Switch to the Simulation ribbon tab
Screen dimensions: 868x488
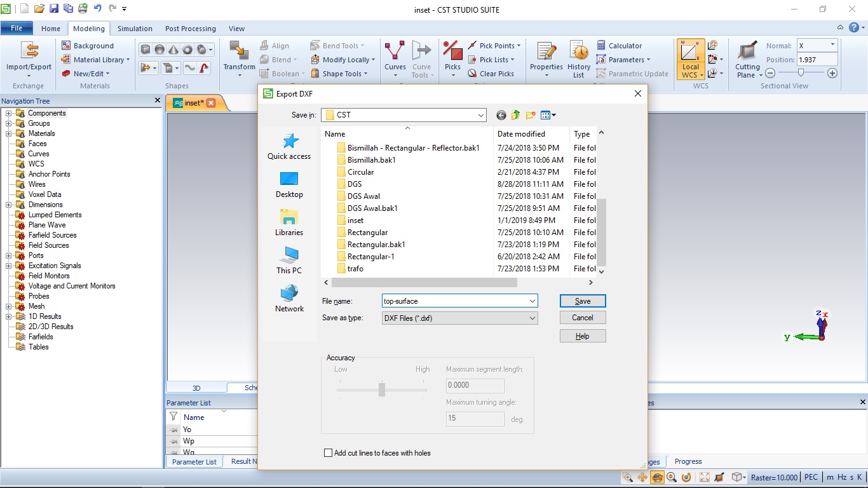tap(135, 28)
